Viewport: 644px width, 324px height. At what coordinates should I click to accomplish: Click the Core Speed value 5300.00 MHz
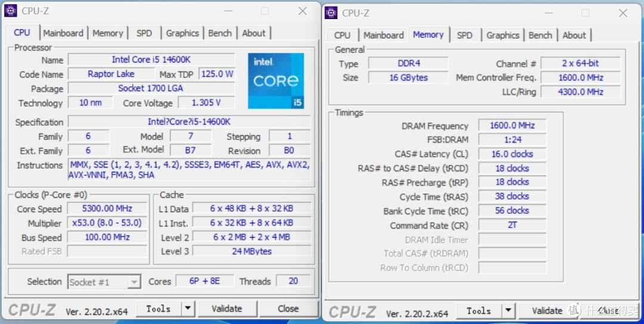pos(107,208)
